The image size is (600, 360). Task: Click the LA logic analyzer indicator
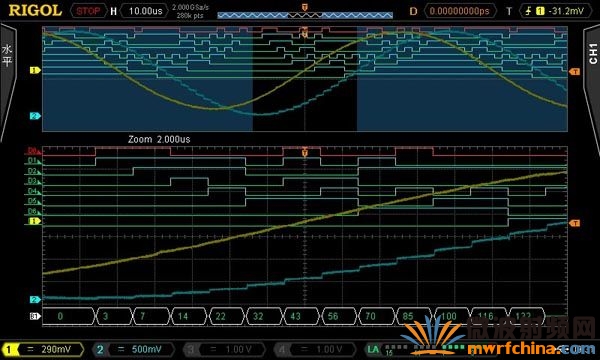(x=373, y=349)
